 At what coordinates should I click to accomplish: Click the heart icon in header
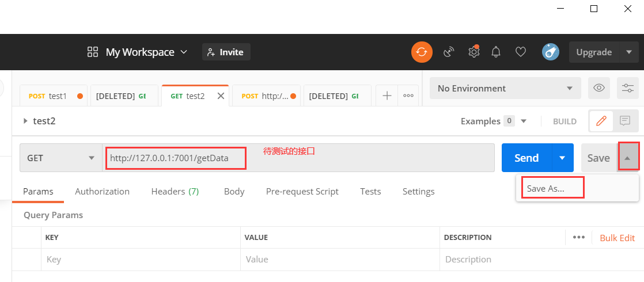click(x=521, y=52)
